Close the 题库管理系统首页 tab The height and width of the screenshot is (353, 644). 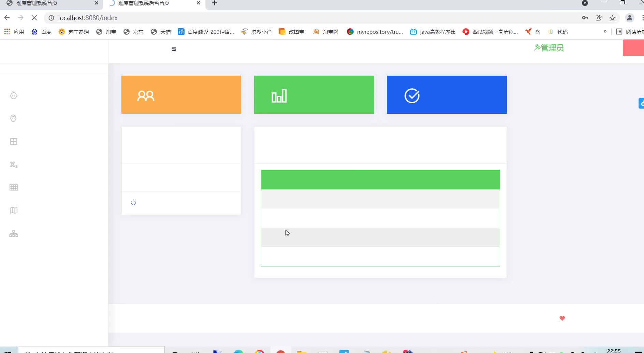[x=97, y=3]
